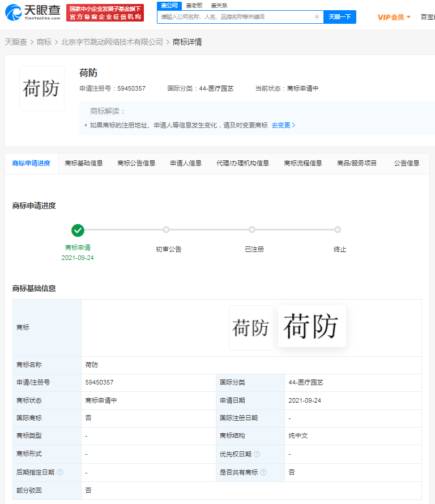
Task: Open 北京字节跳动网络技术有限公司 breadcrumb link
Action: pos(112,42)
